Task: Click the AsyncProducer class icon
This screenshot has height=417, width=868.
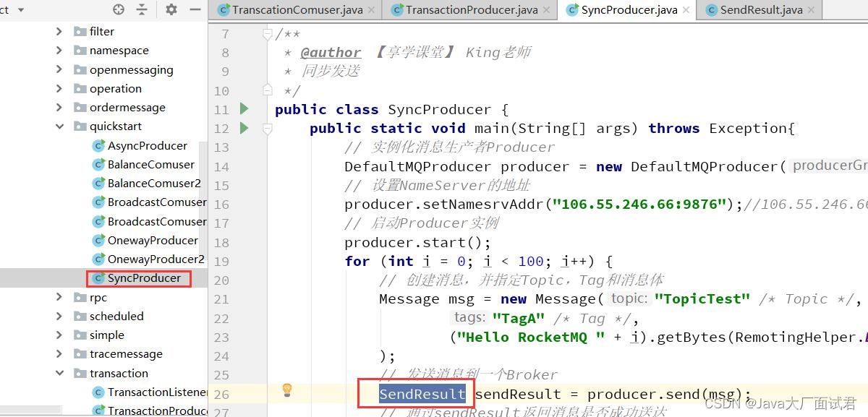Action: [98, 145]
